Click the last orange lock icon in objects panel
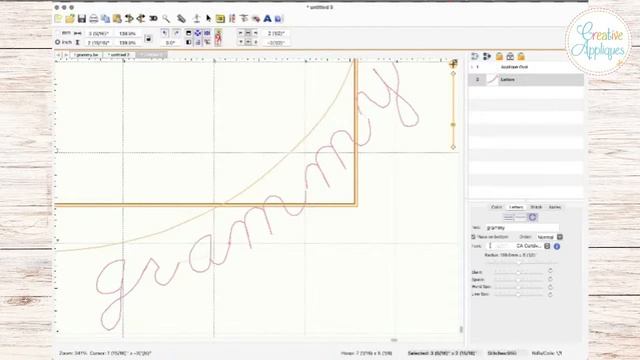The image size is (640, 360). (x=521, y=56)
